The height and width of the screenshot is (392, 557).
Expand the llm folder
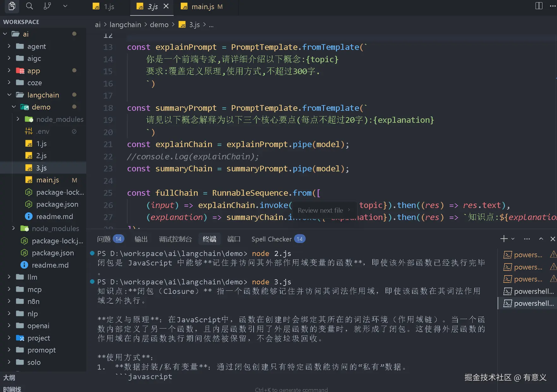click(x=9, y=277)
